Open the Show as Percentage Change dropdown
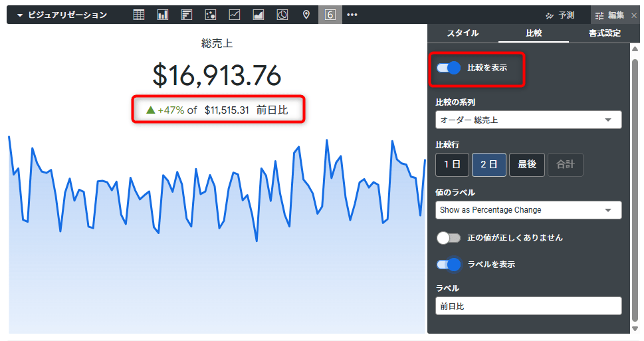The width and height of the screenshot is (644, 341). (x=528, y=210)
